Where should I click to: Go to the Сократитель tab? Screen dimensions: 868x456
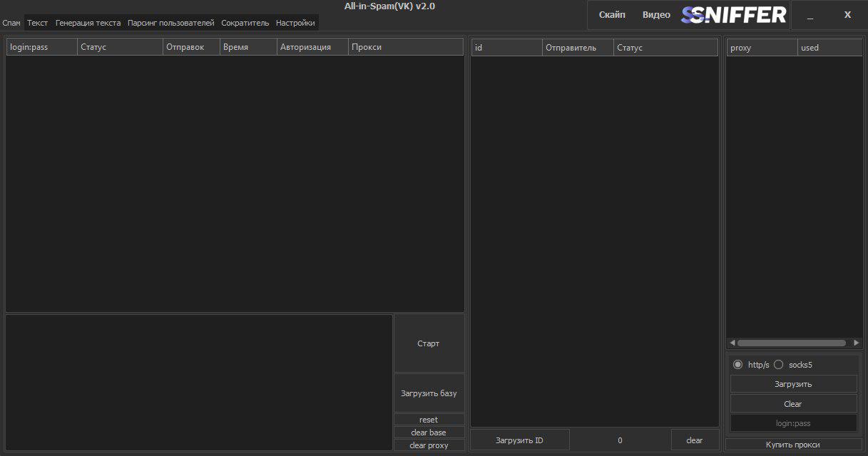(245, 23)
